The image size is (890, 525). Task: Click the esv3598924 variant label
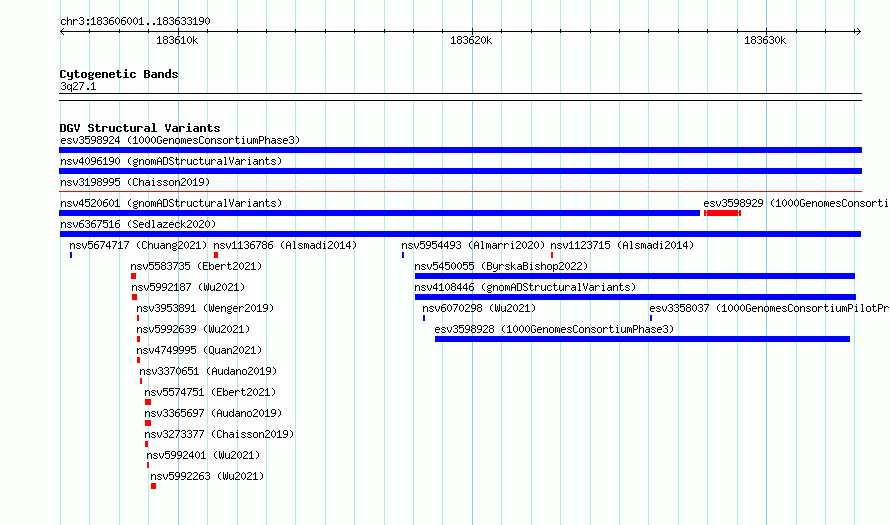(180, 140)
